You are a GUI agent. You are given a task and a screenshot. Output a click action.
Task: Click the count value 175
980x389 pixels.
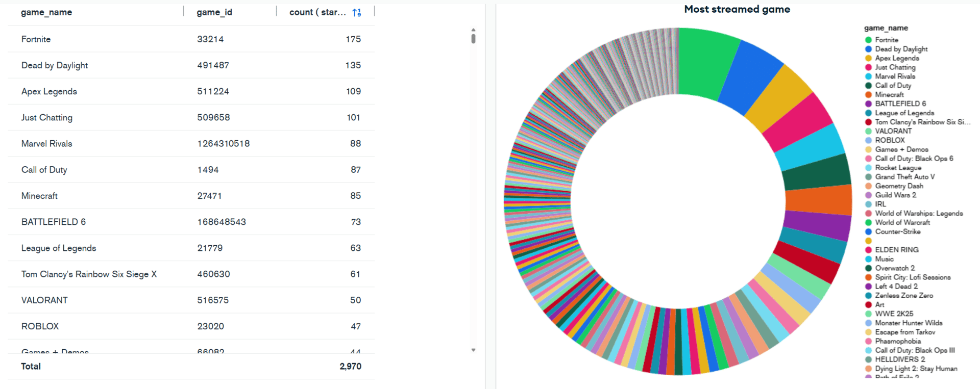[353, 39]
